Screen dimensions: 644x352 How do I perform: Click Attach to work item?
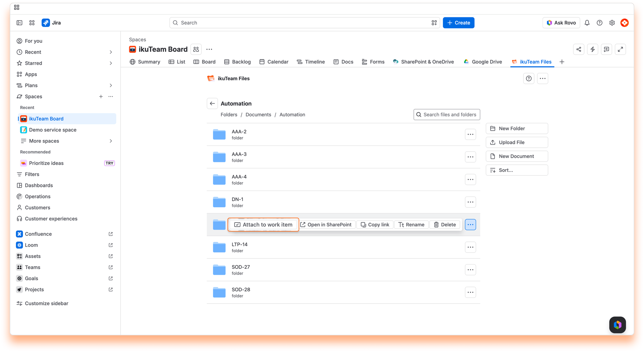[263, 225]
